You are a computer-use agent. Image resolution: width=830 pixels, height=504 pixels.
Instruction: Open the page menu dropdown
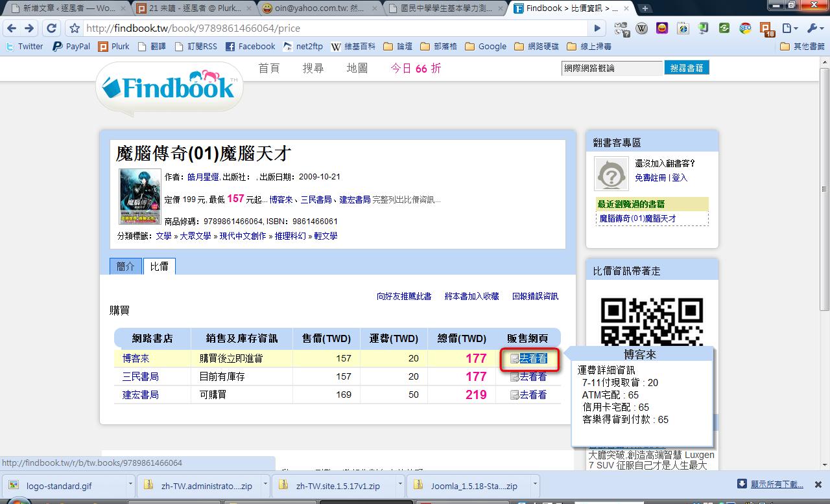[789, 29]
